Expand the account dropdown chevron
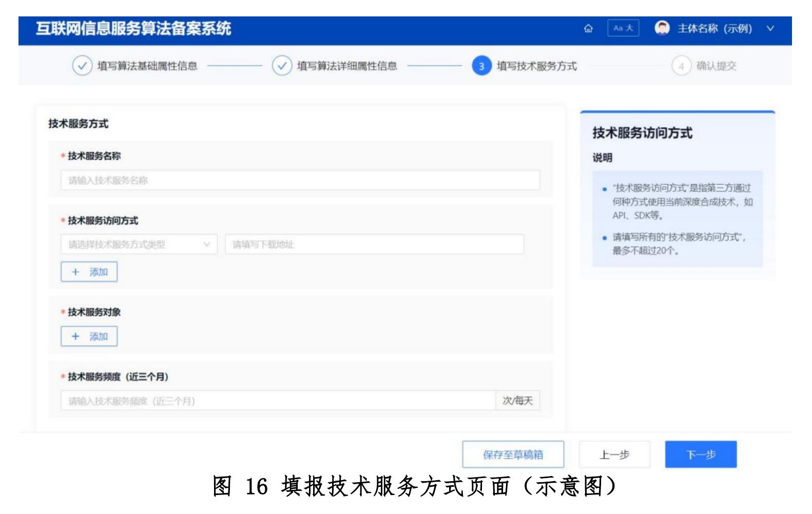Screen dimensions: 812x514 [x=770, y=28]
